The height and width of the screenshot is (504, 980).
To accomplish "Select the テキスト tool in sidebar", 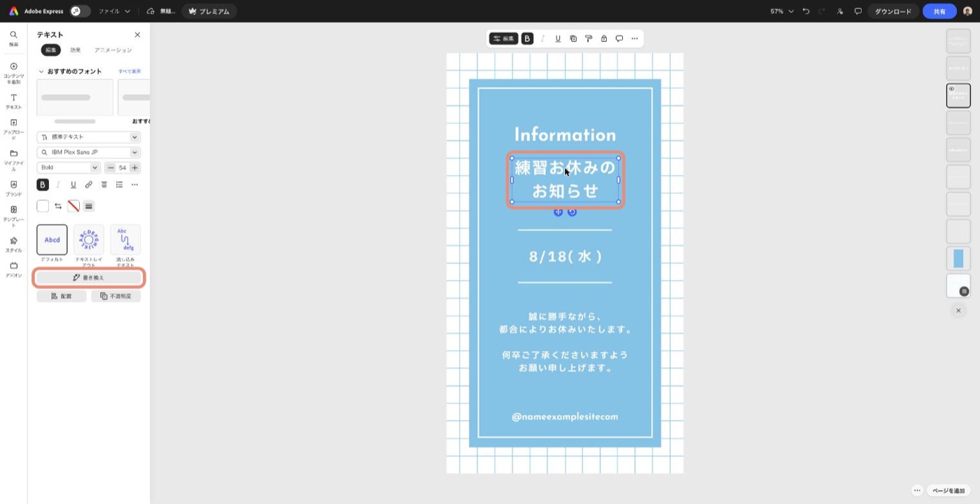I will [x=13, y=101].
